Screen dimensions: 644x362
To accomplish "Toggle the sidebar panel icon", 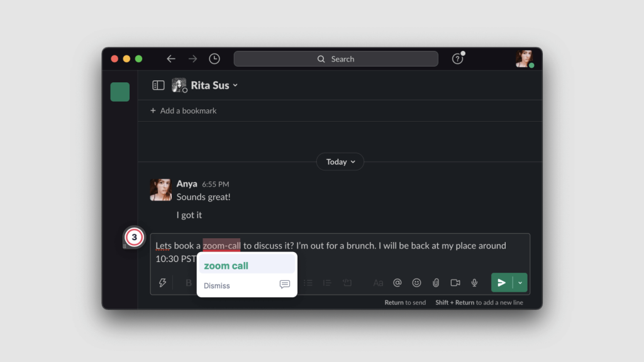I will point(158,85).
